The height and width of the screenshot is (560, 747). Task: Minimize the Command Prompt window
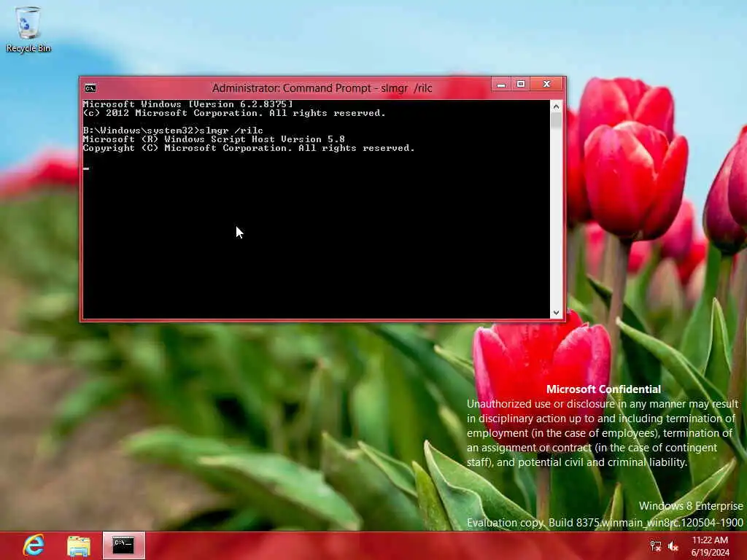coord(500,85)
